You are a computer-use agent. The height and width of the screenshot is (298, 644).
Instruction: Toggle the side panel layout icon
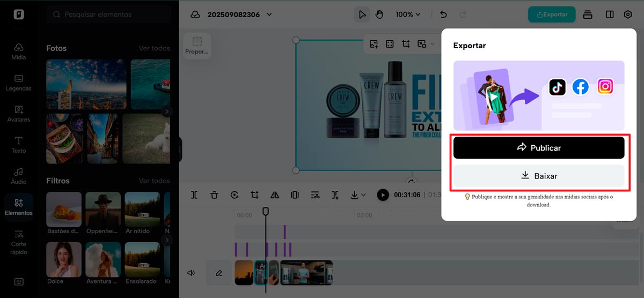point(610,14)
